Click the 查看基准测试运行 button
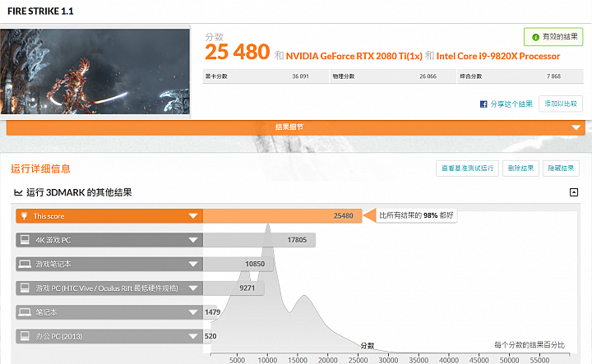This screenshot has height=364, width=592. click(467, 168)
